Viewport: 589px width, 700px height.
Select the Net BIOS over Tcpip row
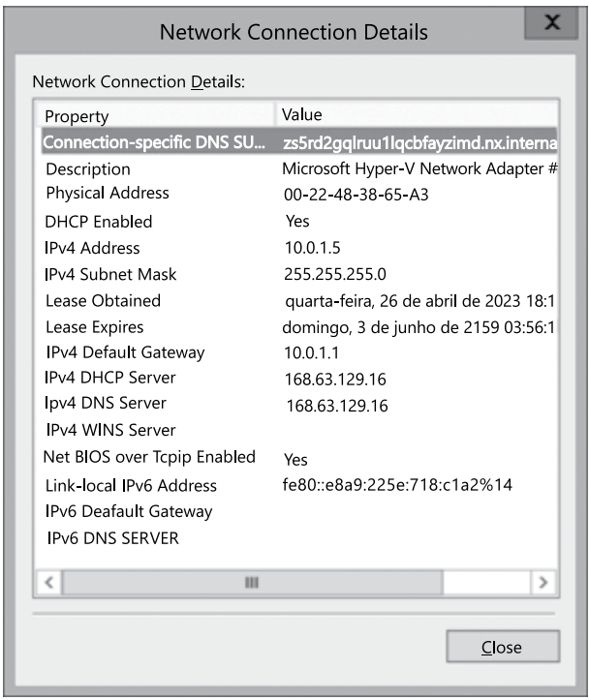pos(149,457)
